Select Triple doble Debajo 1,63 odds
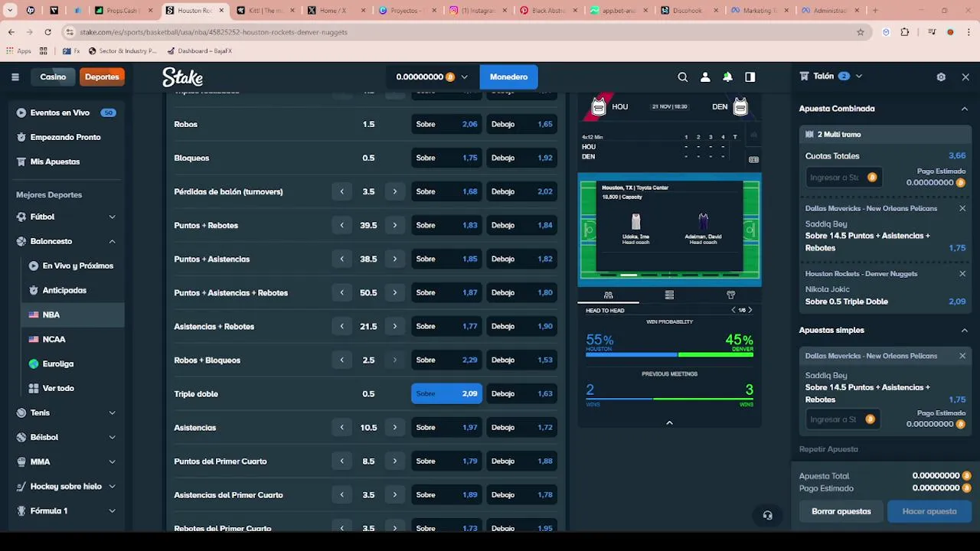 coord(522,394)
